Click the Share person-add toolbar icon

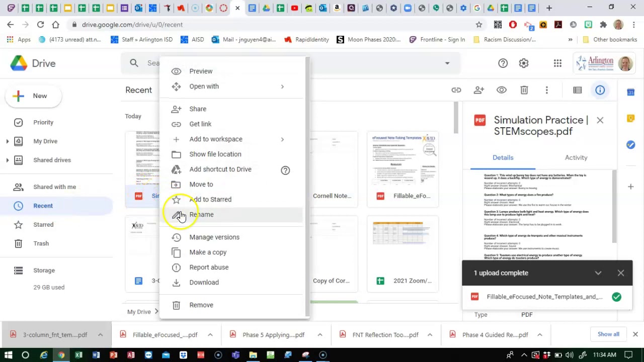click(478, 90)
